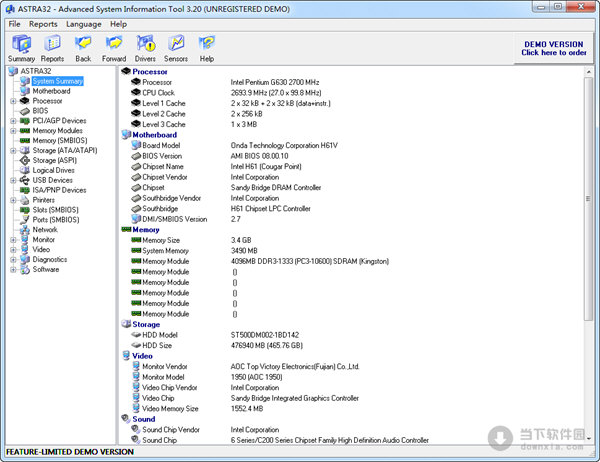Select the ASTRA32 root node icon

pos(13,71)
